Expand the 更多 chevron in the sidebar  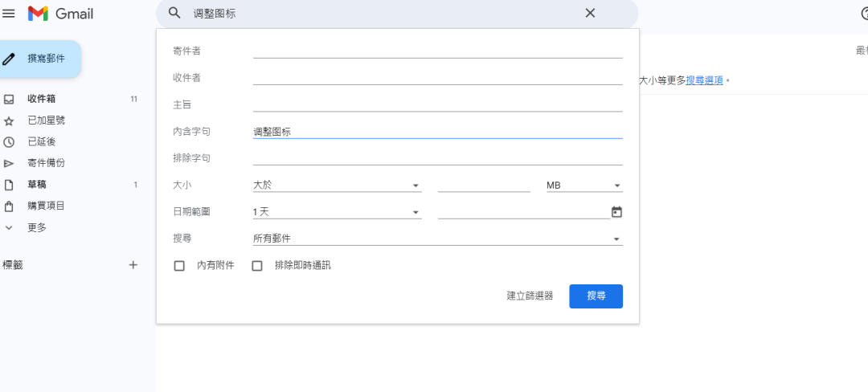coord(9,227)
